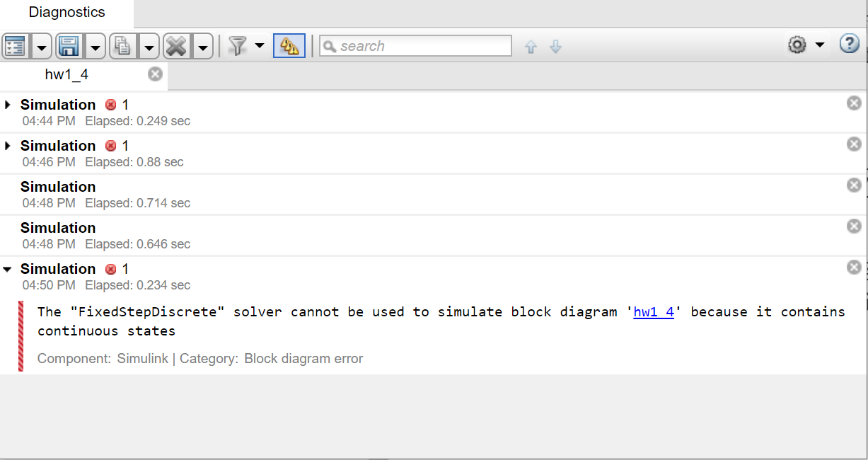Click the settings gear button
Image resolution: width=868 pixels, height=460 pixels.
(x=797, y=43)
